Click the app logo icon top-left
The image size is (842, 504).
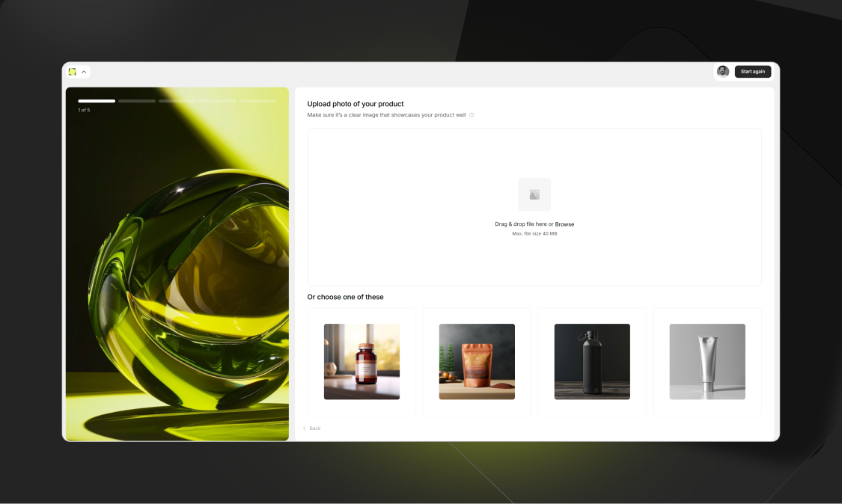[72, 72]
